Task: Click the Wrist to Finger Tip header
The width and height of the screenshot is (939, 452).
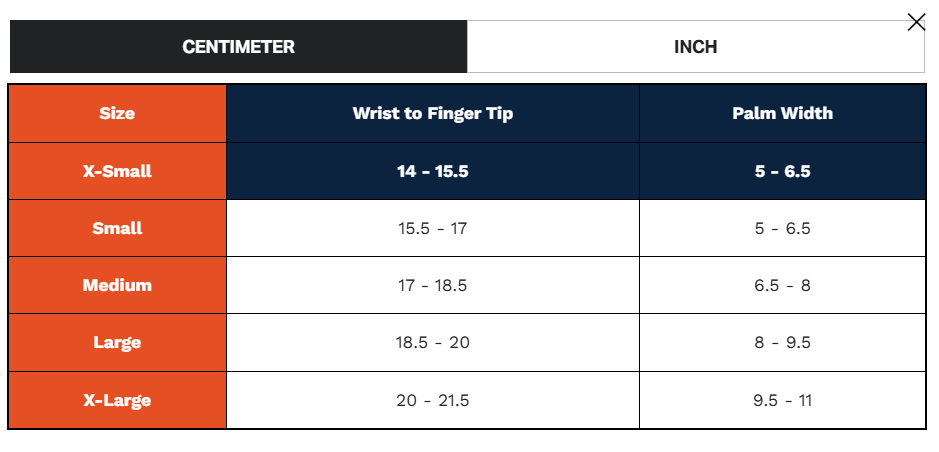Action: click(x=432, y=114)
